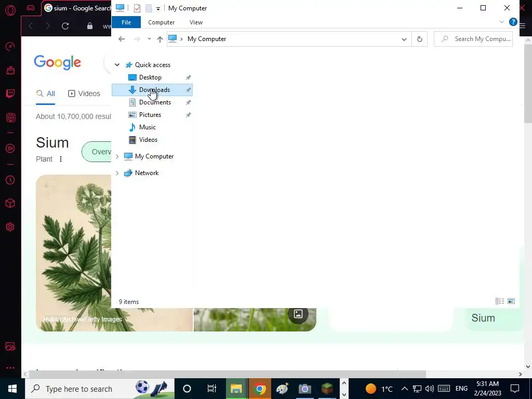Expand the Network tree node
This screenshot has width=532, height=399.
117,173
